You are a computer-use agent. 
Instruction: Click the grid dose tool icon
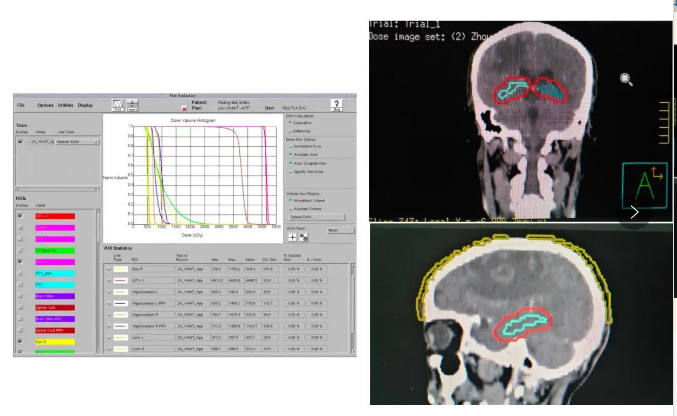pos(302,236)
